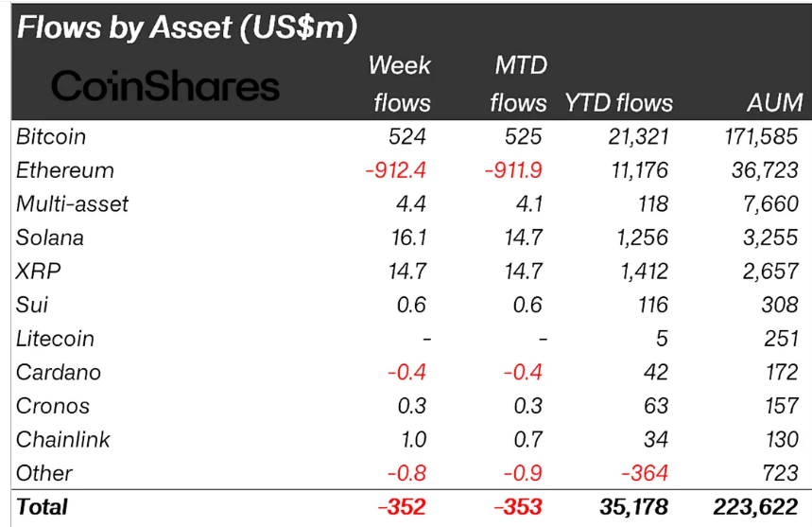This screenshot has width=812, height=527.
Task: Select the Bitcoin row label
Action: (51, 136)
